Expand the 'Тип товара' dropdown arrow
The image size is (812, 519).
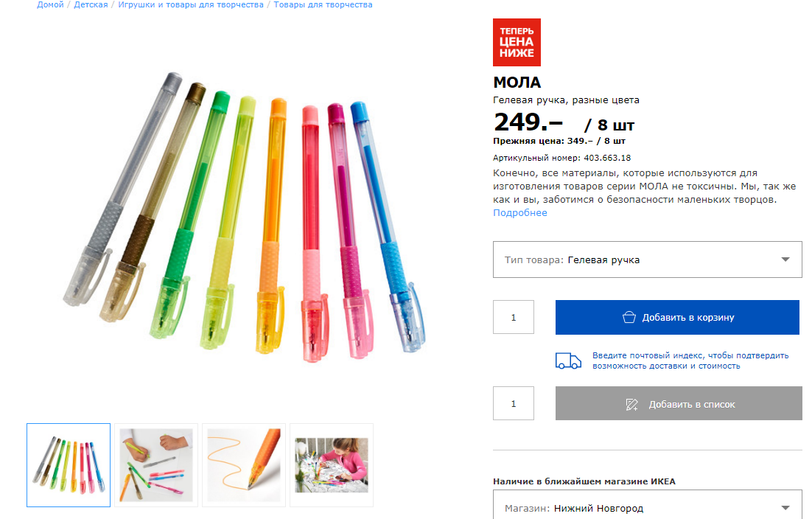click(x=785, y=259)
